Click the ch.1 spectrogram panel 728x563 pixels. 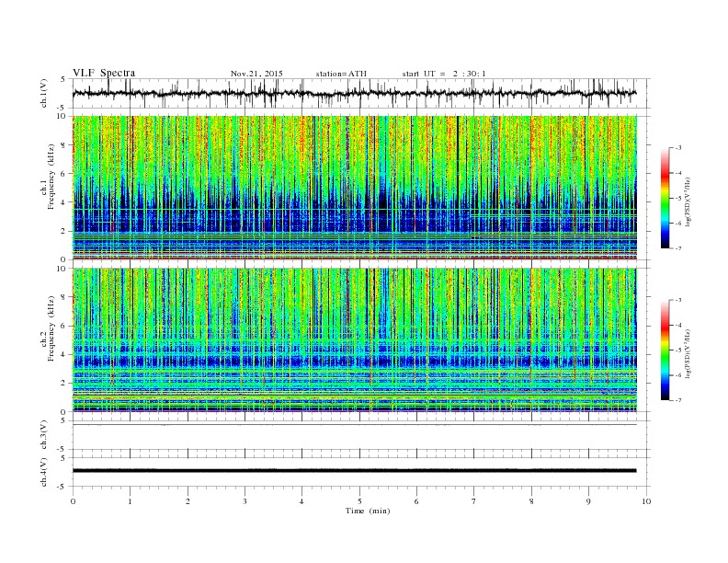click(354, 187)
